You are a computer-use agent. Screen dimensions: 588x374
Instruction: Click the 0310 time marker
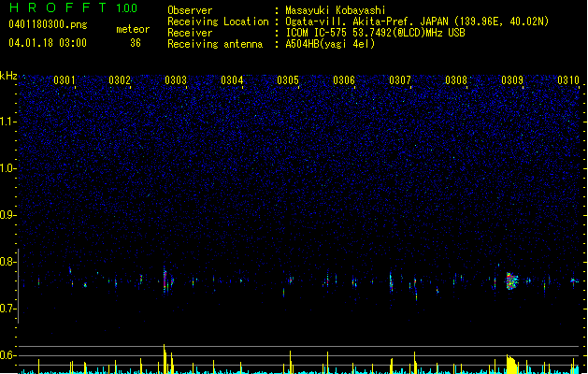pos(568,80)
